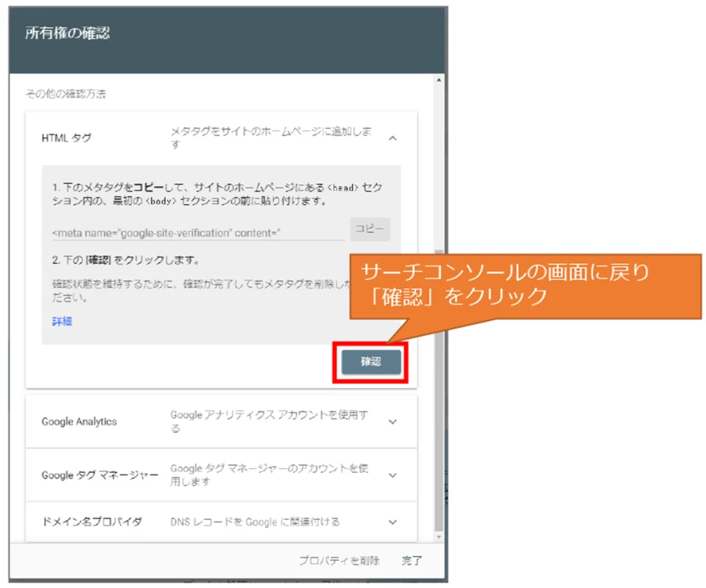Image resolution: width=706 pixels, height=588 pixels.
Task: Expand the Google タグ マネージャー chevron
Action: click(392, 476)
